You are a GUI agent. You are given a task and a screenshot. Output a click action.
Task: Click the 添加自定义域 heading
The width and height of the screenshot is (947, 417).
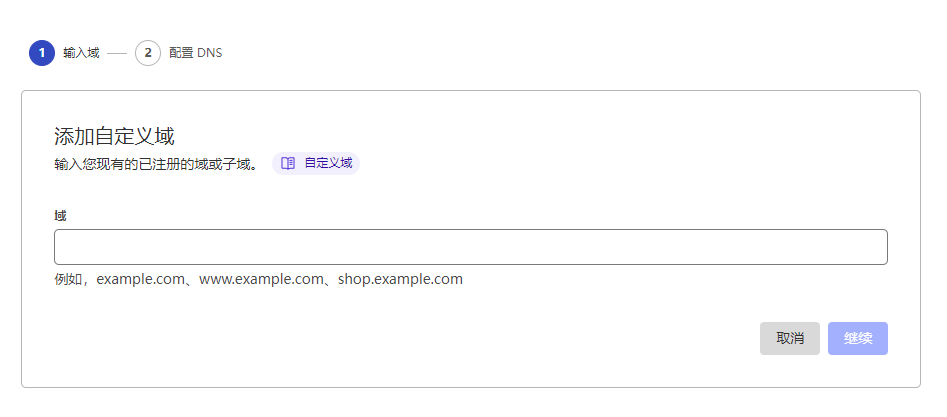pos(114,137)
